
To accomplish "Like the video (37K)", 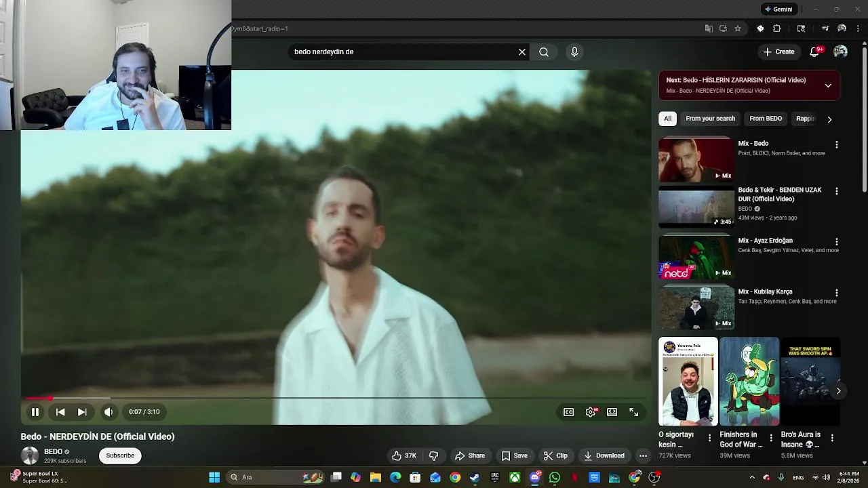I will click(404, 456).
